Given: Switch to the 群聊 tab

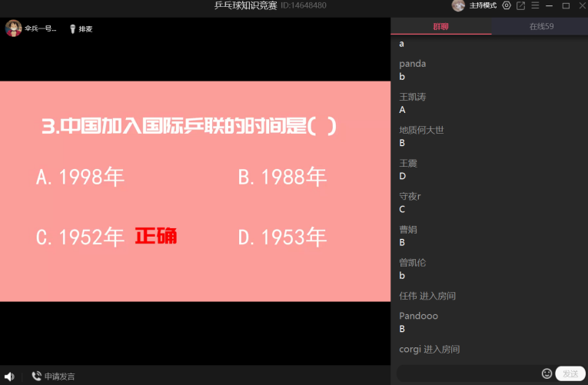Looking at the screenshot, I should click(x=440, y=26).
